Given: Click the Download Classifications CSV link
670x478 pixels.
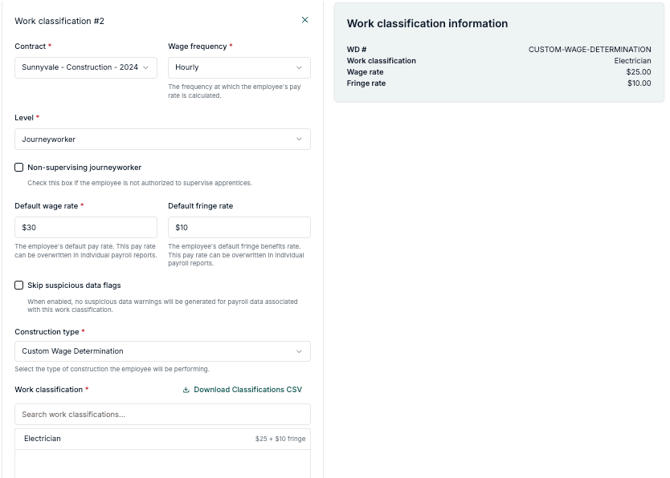Looking at the screenshot, I should (x=247, y=390).
